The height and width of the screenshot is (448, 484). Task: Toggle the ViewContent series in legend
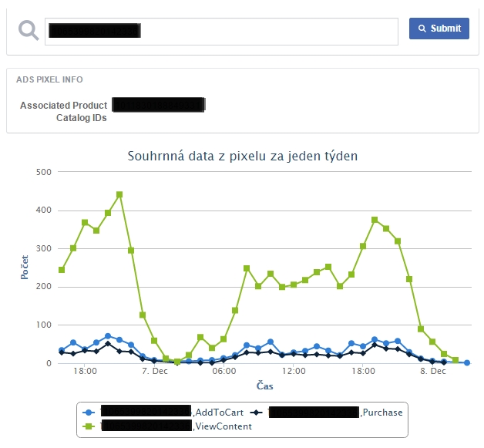pos(167,426)
